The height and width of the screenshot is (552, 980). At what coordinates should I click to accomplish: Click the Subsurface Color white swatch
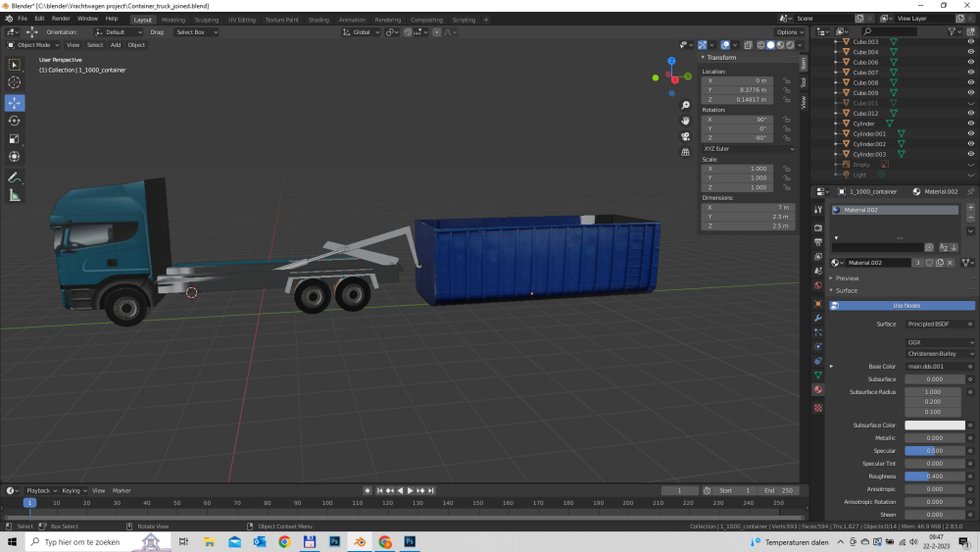point(933,426)
